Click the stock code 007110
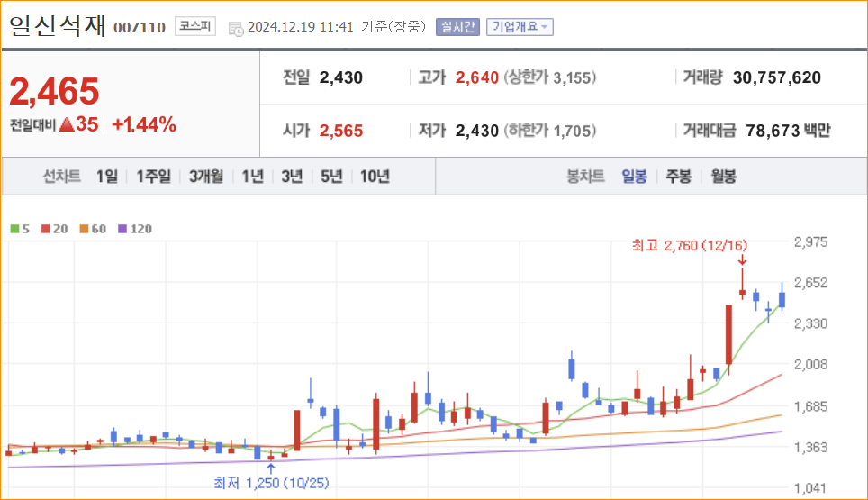This screenshot has width=868, height=500. click(140, 27)
